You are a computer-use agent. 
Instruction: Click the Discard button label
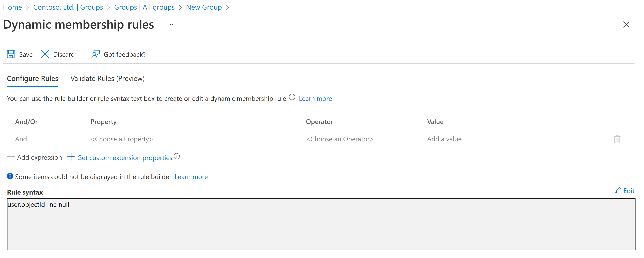coord(64,55)
